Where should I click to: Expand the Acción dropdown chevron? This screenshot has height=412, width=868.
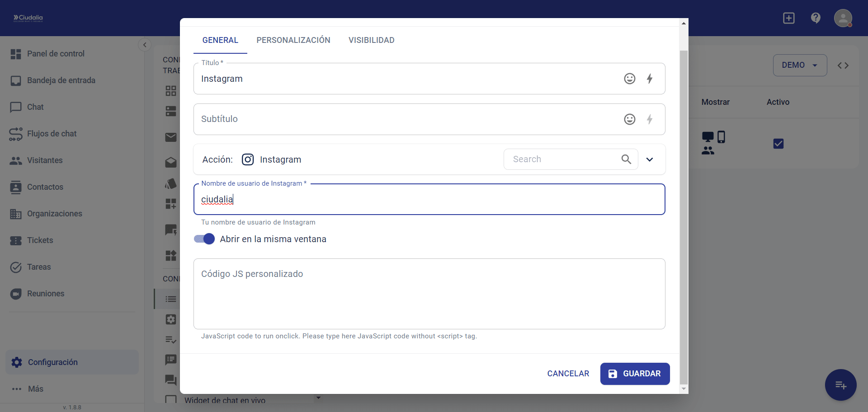[650, 159]
